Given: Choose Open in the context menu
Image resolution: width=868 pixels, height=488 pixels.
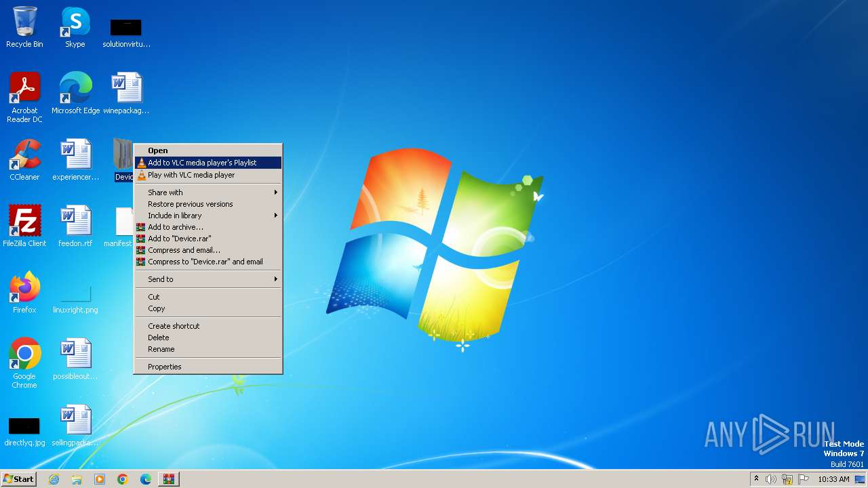Looking at the screenshot, I should [x=208, y=150].
